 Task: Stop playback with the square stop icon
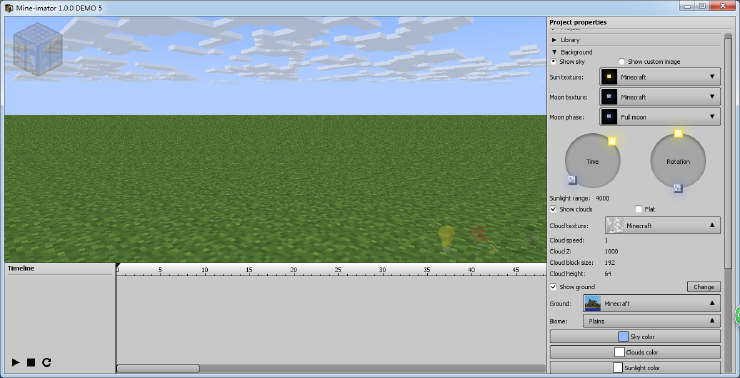point(31,362)
